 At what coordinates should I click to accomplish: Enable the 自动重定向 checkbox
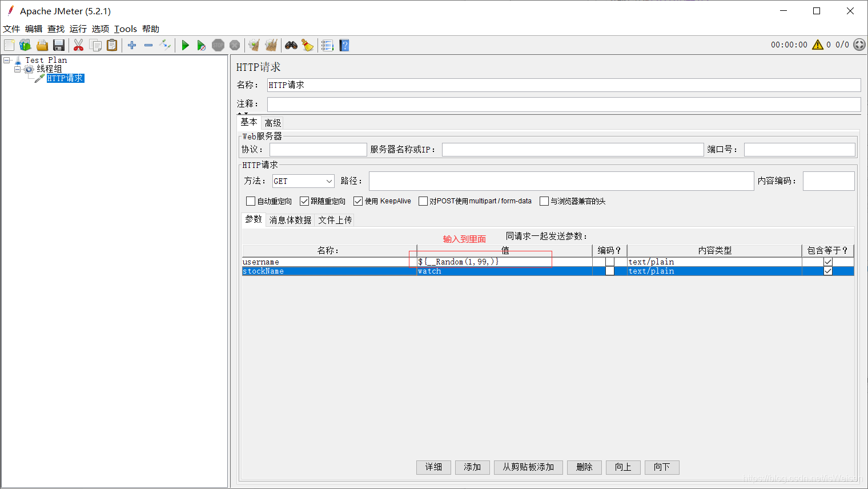pyautogui.click(x=251, y=201)
